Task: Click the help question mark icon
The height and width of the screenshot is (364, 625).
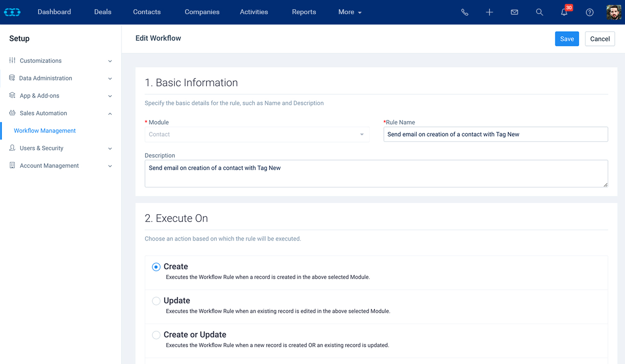Action: click(x=589, y=12)
